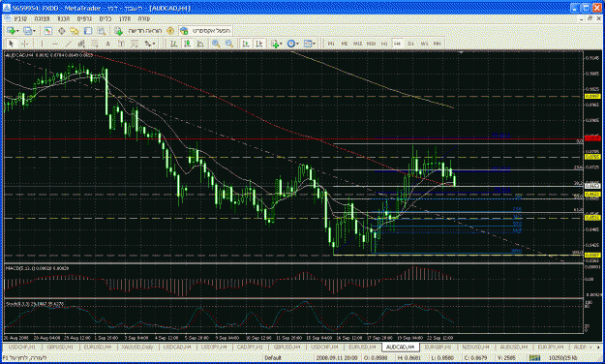Switch to the XAUUSD,Daily chart tab
This screenshot has height=364, width=605.
(x=137, y=348)
